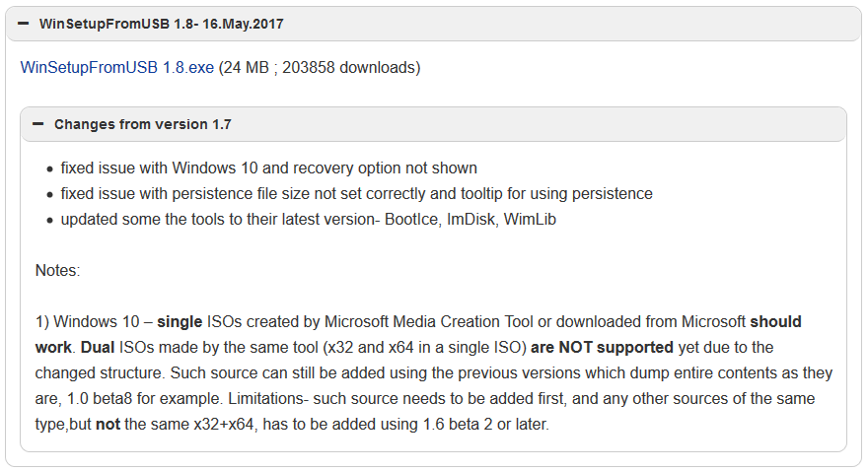Click the bullet dot before first change item
The width and height of the screenshot is (868, 470).
tap(50, 169)
